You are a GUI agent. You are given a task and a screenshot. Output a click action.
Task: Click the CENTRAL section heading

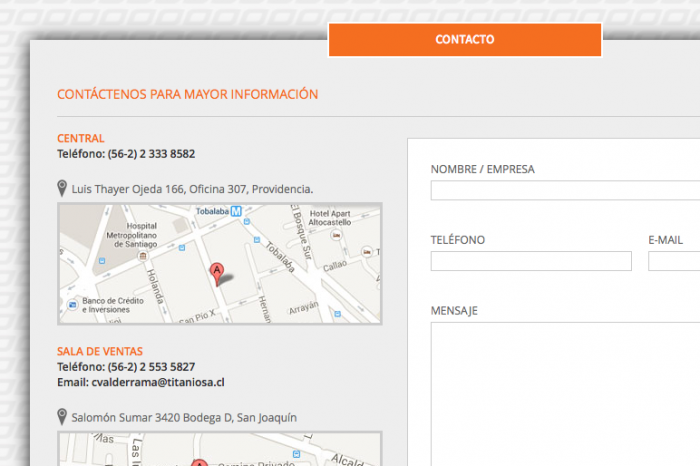point(81,138)
